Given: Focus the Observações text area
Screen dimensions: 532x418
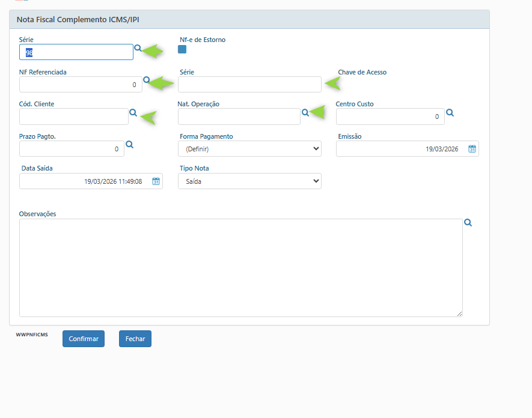Looking at the screenshot, I should pyautogui.click(x=240, y=267).
